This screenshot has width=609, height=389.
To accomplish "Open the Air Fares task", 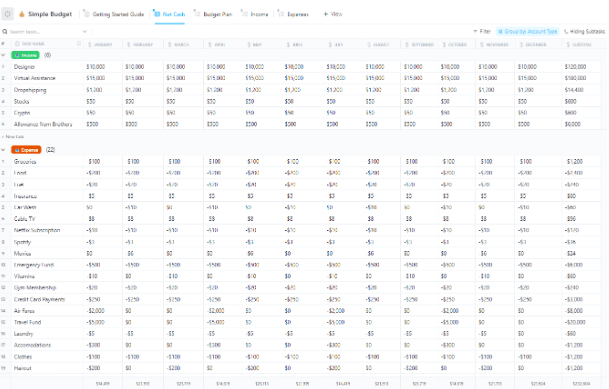I will [x=24, y=311].
